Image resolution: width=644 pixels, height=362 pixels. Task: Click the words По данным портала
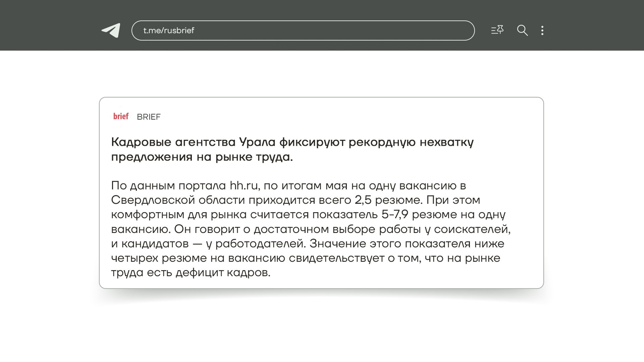pyautogui.click(x=168, y=185)
